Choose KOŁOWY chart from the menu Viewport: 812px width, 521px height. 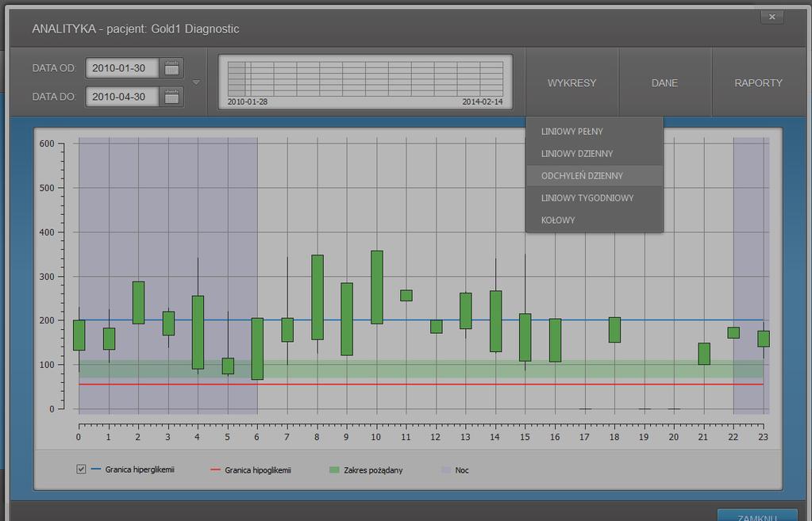(594, 220)
